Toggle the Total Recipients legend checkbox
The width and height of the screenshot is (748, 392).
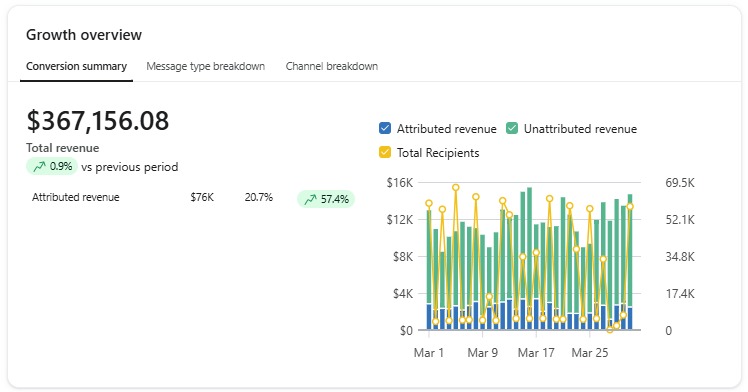click(385, 152)
